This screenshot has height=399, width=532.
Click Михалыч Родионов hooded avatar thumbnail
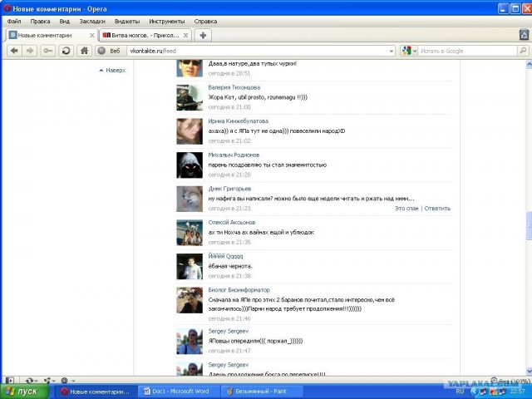pos(190,165)
